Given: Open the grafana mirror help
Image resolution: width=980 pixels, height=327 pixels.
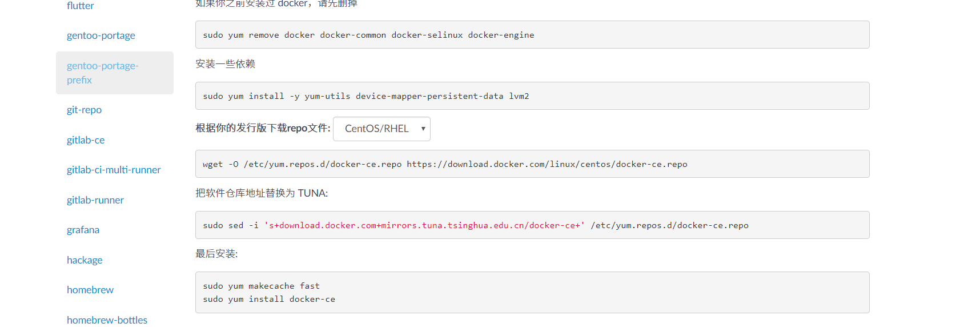Looking at the screenshot, I should 83,230.
